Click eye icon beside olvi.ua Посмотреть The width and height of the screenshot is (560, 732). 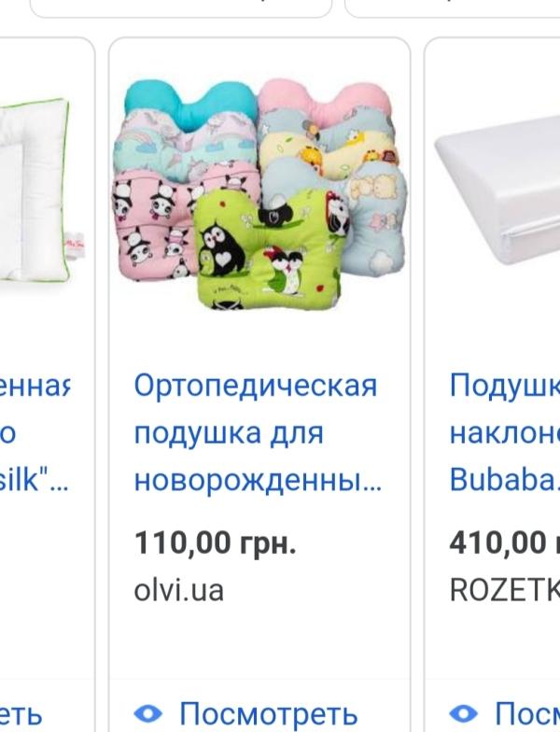[x=147, y=714]
